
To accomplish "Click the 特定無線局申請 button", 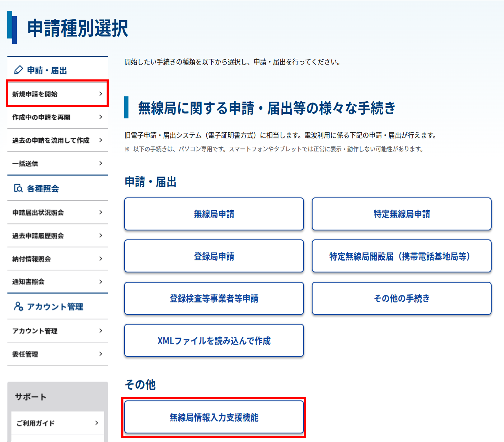I will (402, 214).
